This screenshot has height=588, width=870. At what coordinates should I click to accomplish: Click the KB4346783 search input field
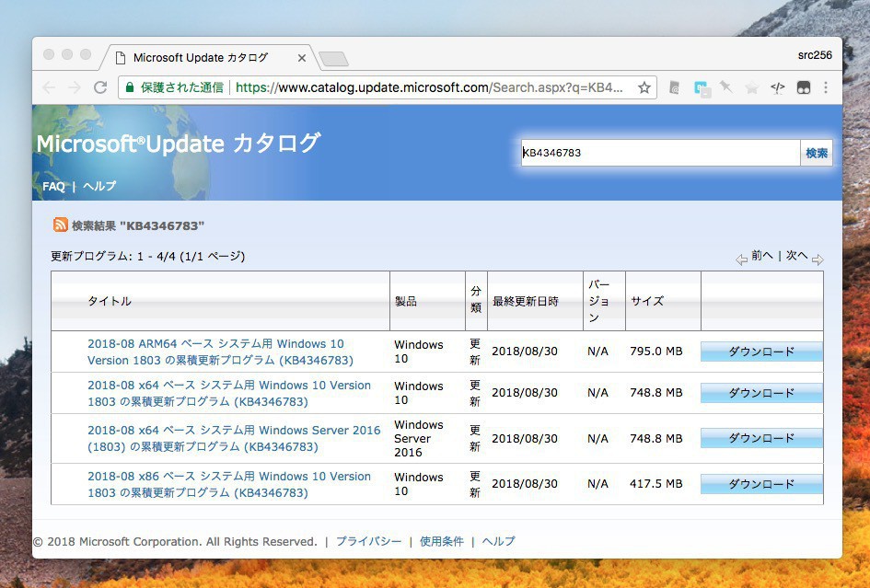659,153
